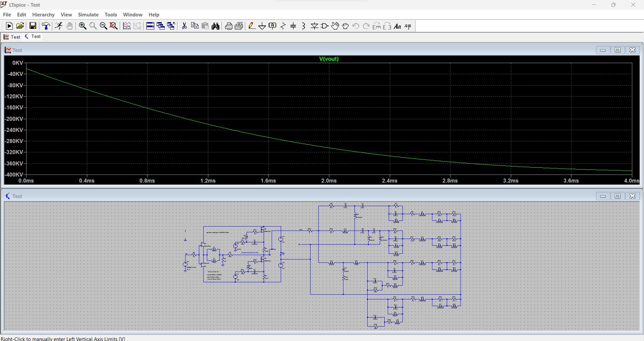Click the -200KV vertical axis label
The width and height of the screenshot is (644, 341).
(x=14, y=119)
